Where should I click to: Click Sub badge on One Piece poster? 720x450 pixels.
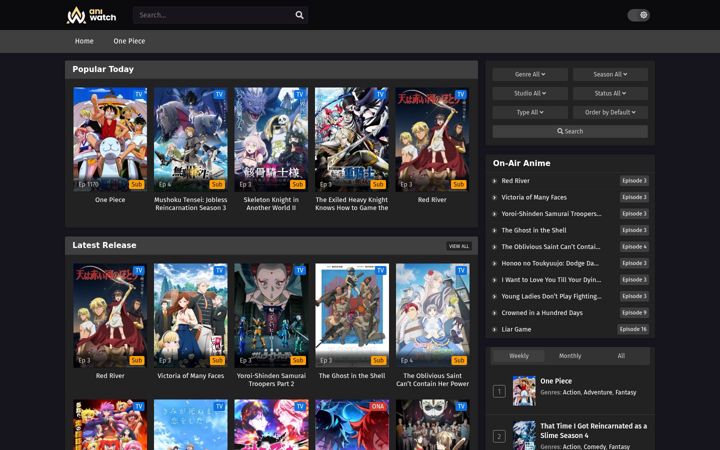coord(137,185)
